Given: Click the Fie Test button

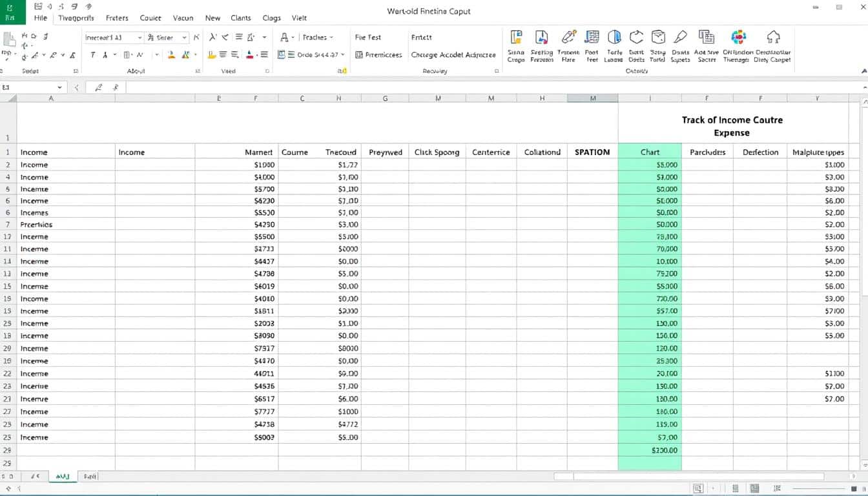Looking at the screenshot, I should [369, 37].
